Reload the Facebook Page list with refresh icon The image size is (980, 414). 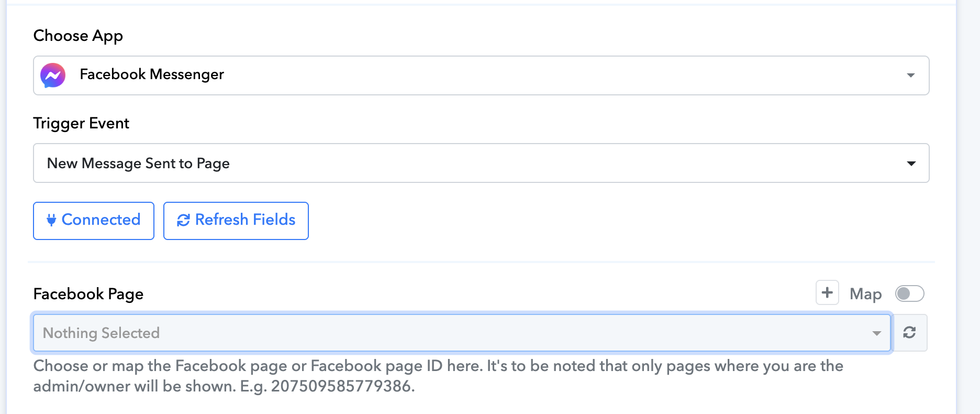tap(909, 332)
